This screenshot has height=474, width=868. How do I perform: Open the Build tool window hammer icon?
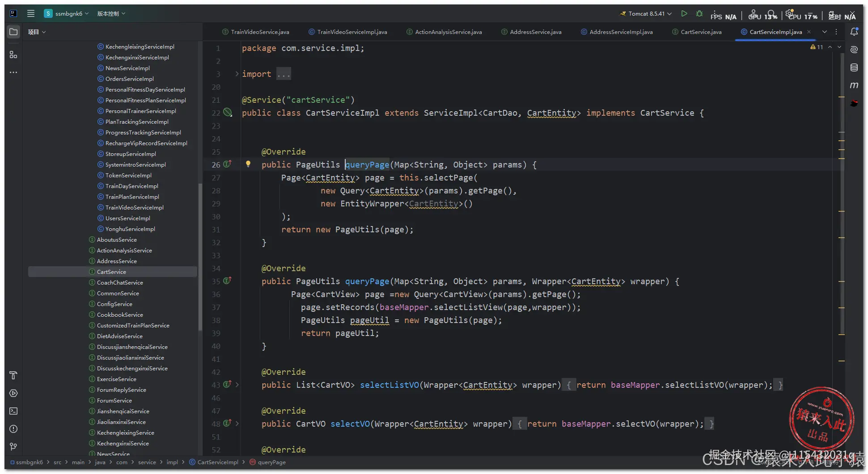13,375
